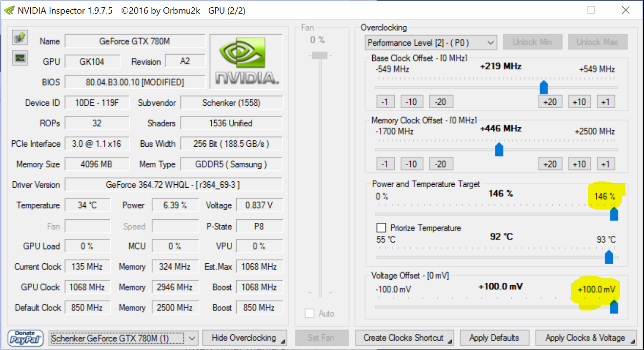
Task: Click the NVIDIA logo image
Action: (246, 62)
